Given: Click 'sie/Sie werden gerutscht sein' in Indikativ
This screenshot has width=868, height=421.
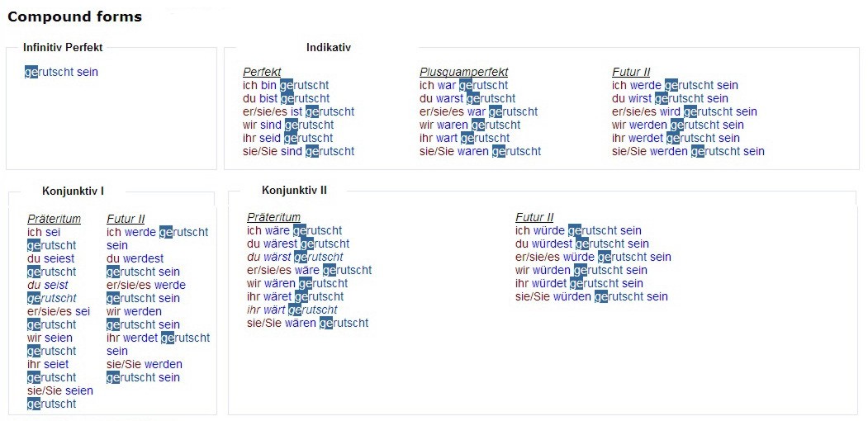Looking at the screenshot, I should pyautogui.click(x=688, y=152).
